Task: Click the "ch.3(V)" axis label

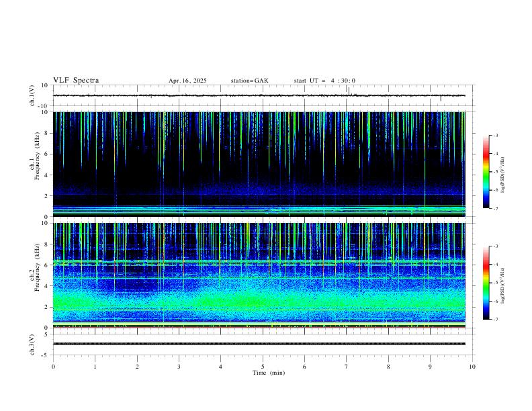Action: pos(32,345)
